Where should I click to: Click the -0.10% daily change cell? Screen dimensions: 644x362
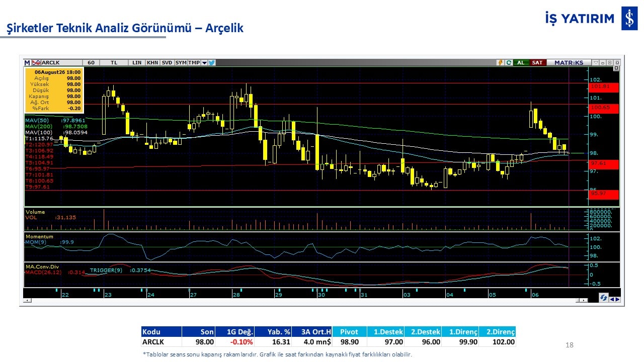(235, 342)
